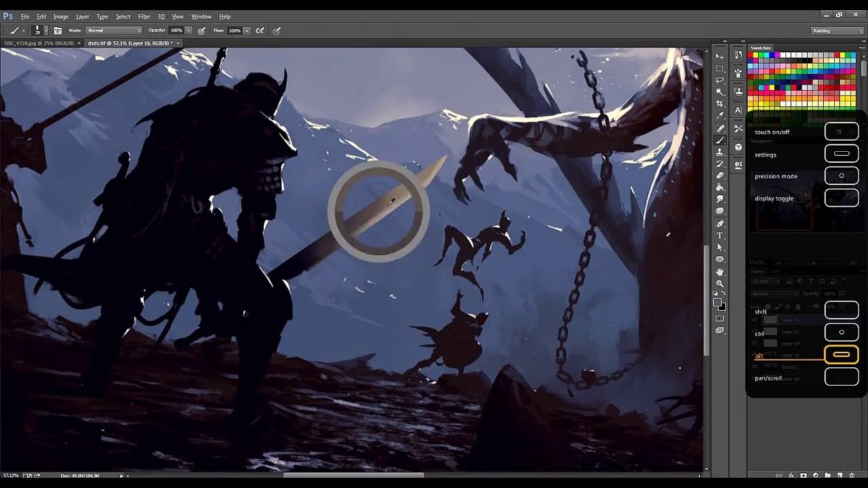Close the dsds.tif document tab
The width and height of the screenshot is (868, 488).
click(178, 43)
